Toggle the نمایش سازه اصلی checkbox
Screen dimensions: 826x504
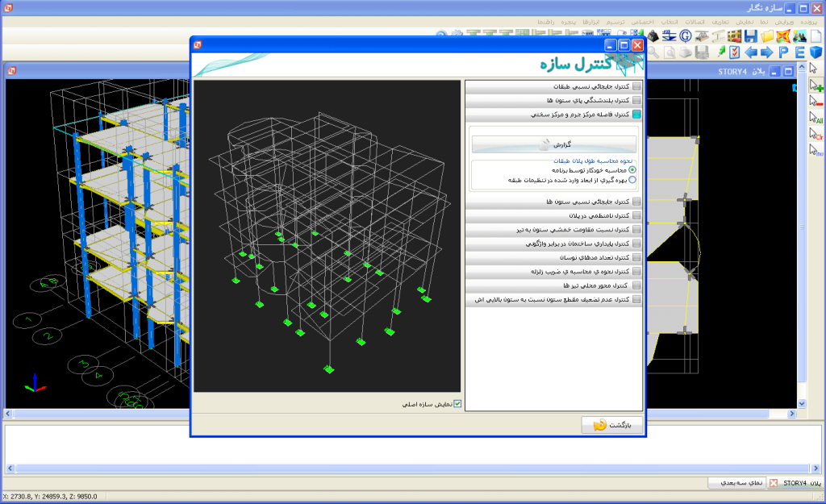point(457,404)
